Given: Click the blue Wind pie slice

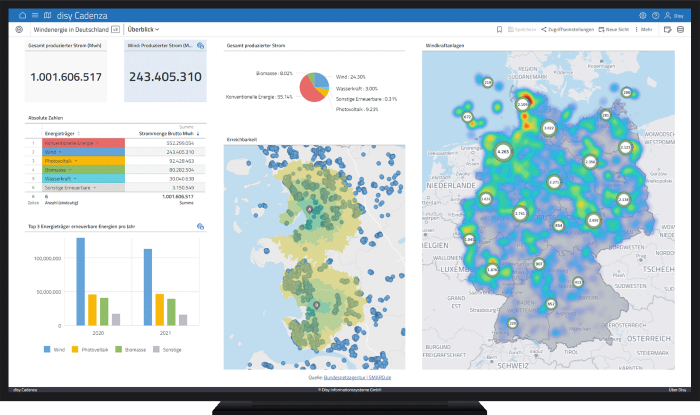Looking at the screenshot, I should [322, 79].
